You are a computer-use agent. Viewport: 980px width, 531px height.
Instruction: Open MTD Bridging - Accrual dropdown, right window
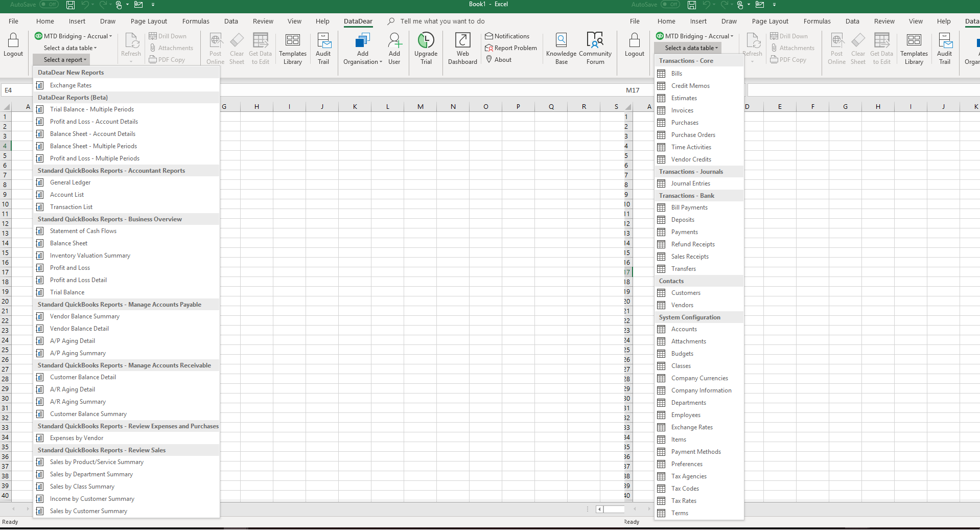click(694, 36)
